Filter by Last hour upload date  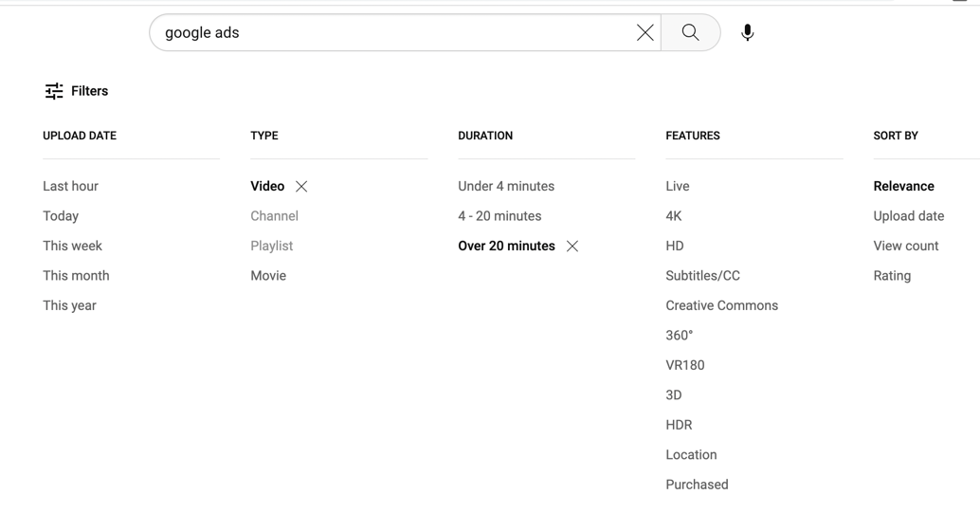pyautogui.click(x=71, y=187)
